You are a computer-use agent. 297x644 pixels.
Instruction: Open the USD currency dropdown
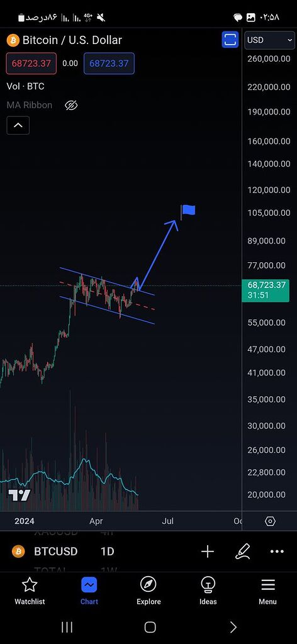point(269,40)
